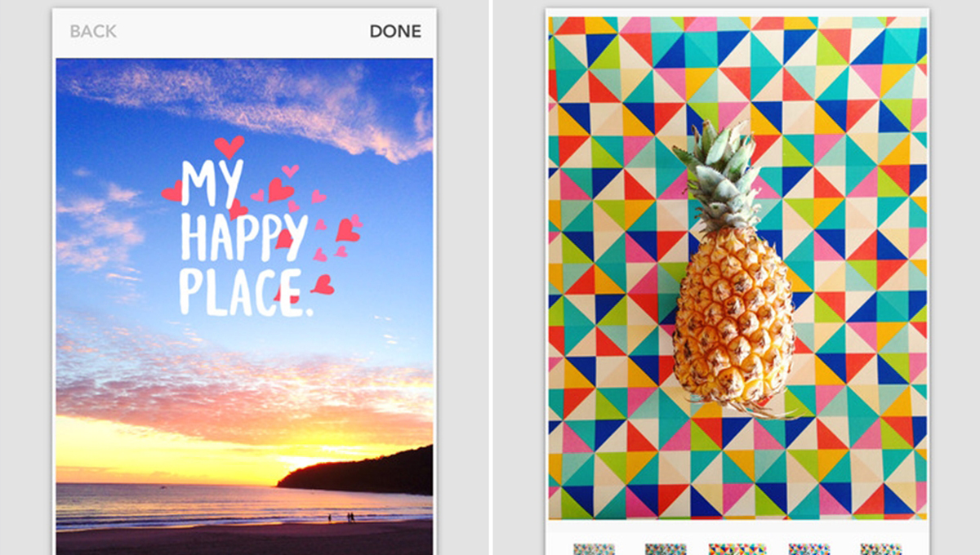Tap the heart beside the PLACE. text
980x555 pixels.
[x=323, y=284]
